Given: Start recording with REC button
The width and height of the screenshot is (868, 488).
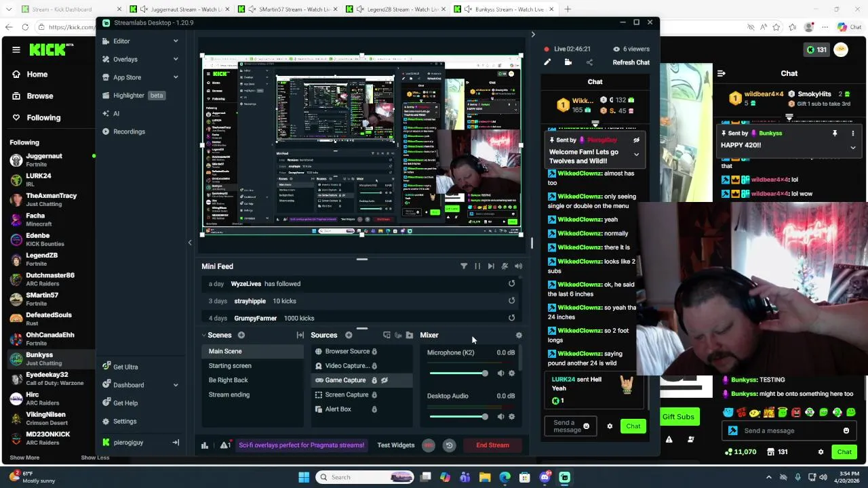Looking at the screenshot, I should (429, 445).
